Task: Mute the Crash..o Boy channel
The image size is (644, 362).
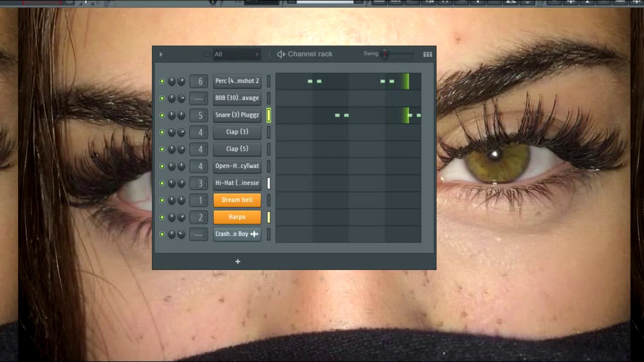Action: (x=162, y=234)
